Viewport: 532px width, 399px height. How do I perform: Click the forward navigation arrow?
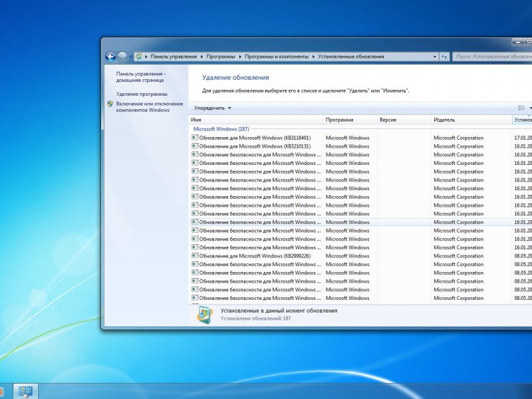point(122,57)
